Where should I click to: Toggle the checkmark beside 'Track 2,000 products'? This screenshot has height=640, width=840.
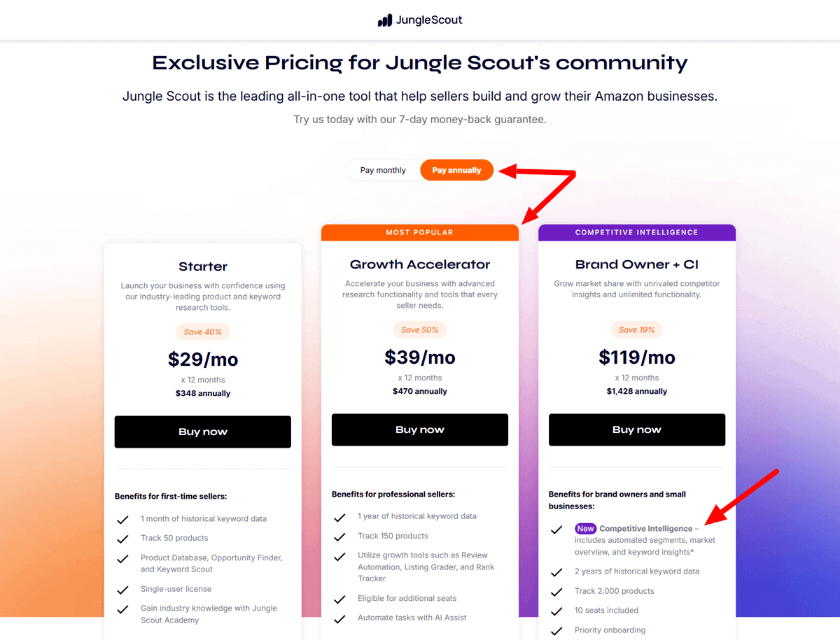pos(556,591)
